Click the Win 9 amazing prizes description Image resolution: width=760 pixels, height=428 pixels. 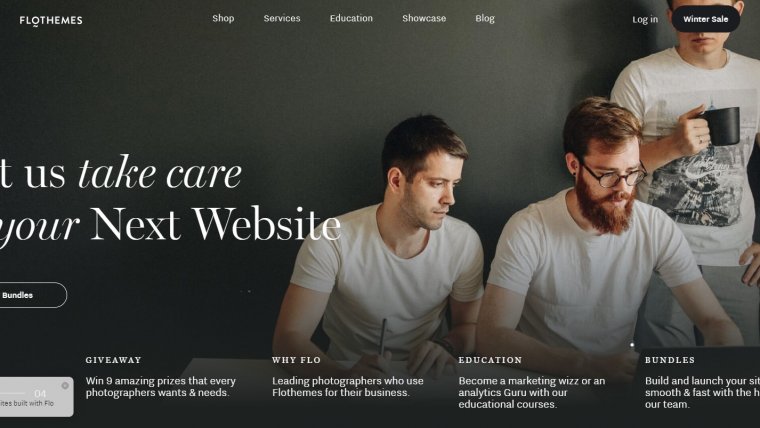(x=160, y=387)
